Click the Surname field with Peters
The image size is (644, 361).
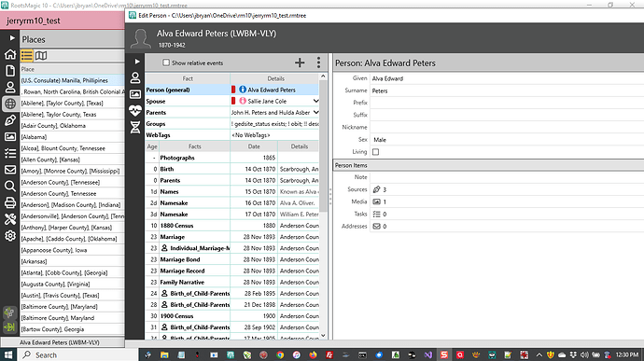coord(507,90)
